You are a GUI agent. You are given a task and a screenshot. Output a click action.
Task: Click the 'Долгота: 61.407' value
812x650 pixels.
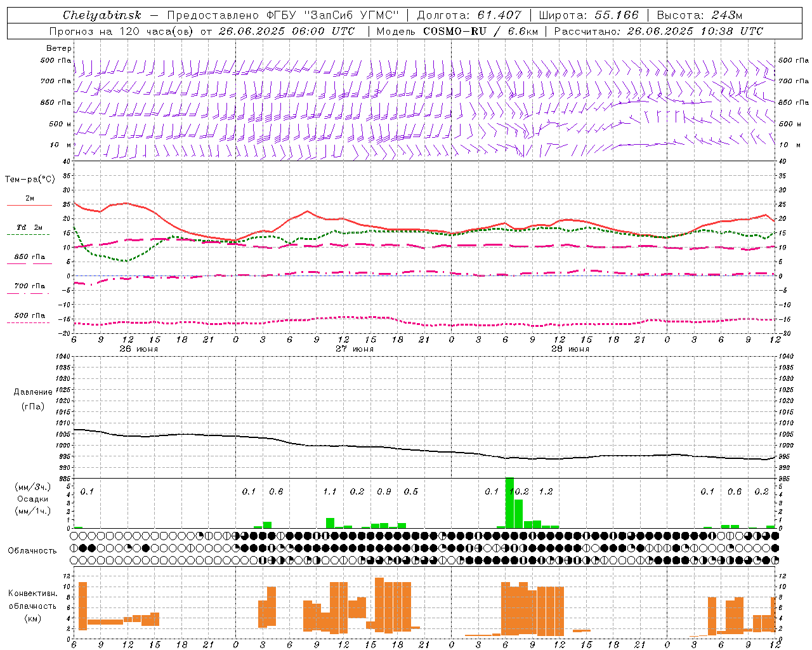tap(469, 15)
